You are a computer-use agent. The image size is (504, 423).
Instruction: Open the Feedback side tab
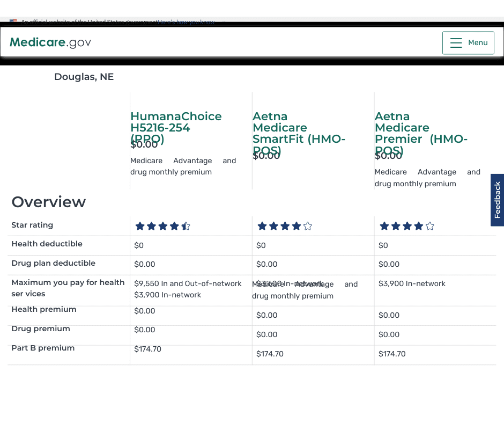[x=497, y=200]
